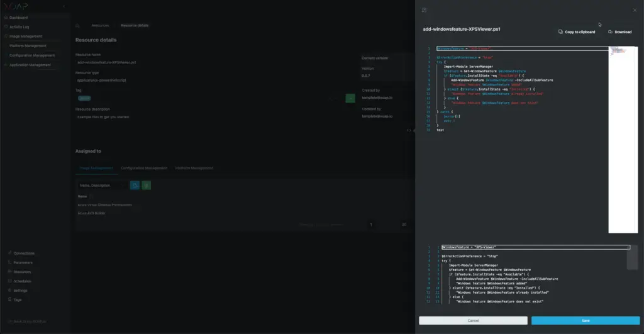Click the Resources breadcrumb

coord(100,25)
